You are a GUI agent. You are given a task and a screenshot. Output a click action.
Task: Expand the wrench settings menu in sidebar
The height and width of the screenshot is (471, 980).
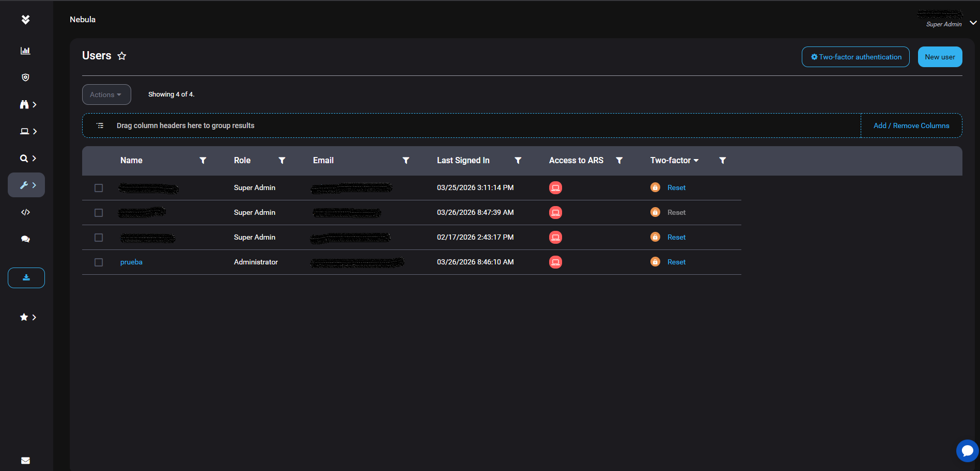pos(26,185)
